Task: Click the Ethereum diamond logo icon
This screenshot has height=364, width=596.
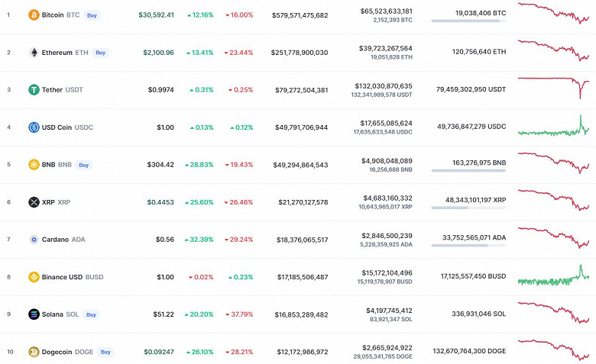Action: point(34,53)
